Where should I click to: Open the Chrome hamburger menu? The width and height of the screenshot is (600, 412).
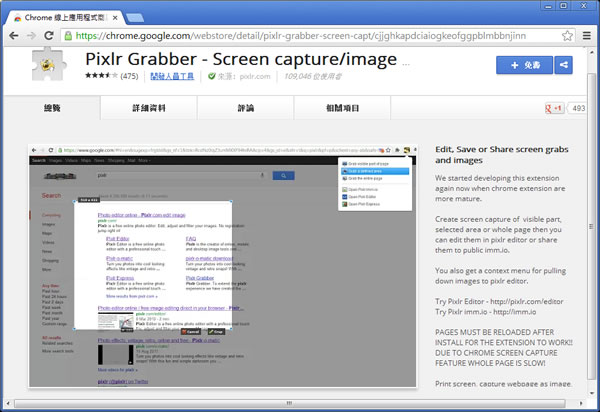[x=586, y=36]
